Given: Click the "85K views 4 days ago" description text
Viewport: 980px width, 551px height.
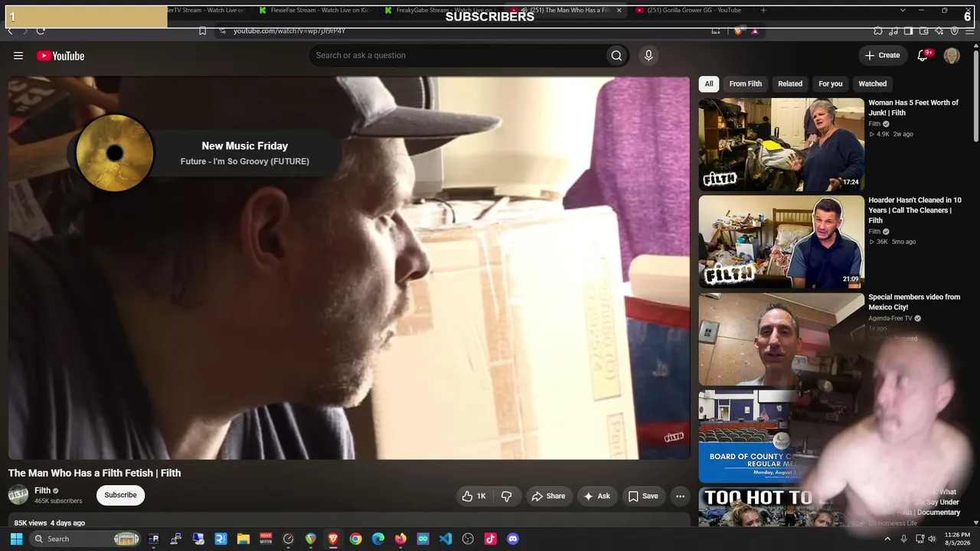Looking at the screenshot, I should click(x=50, y=523).
